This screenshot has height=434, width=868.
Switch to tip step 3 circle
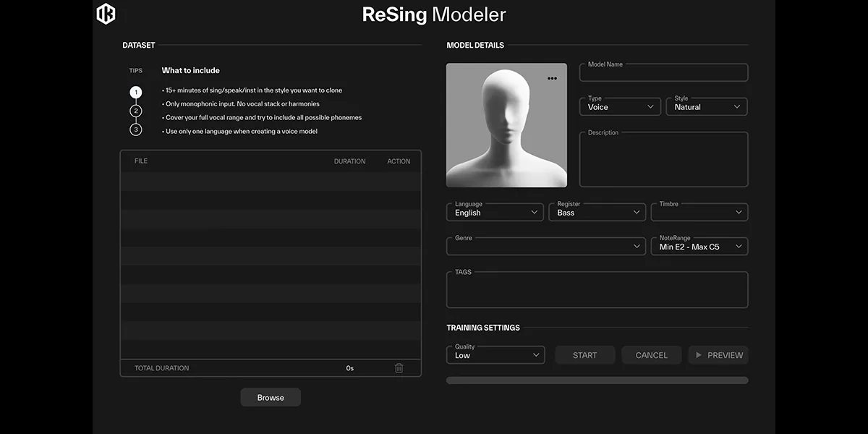point(136,130)
